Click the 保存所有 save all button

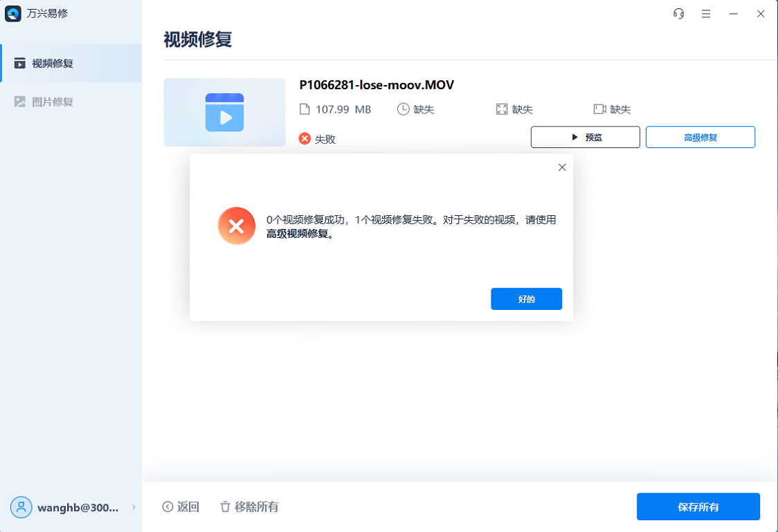click(698, 506)
